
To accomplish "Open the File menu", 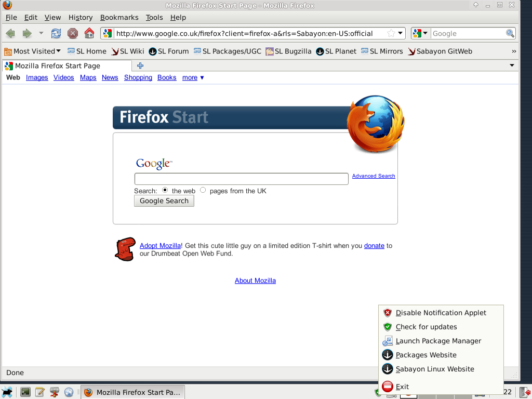I will (11, 17).
